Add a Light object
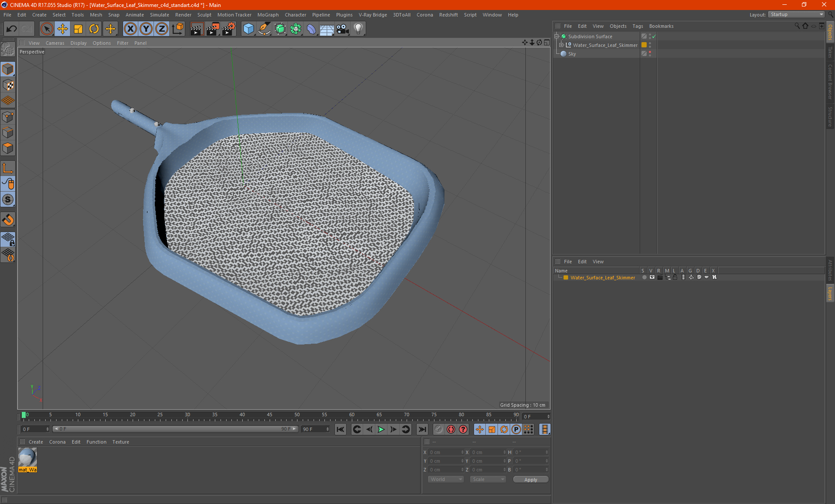This screenshot has height=504, width=835. pos(358,29)
